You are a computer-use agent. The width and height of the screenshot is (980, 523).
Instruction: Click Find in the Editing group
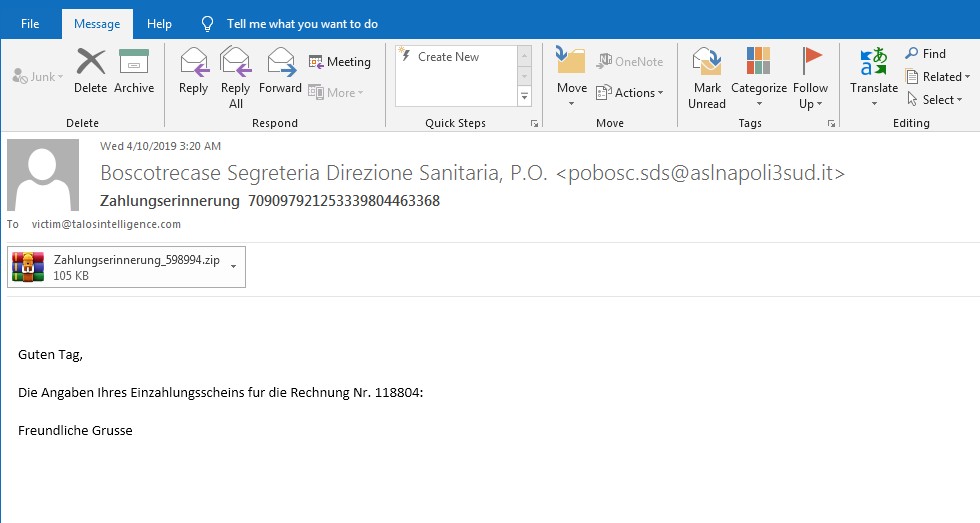926,54
